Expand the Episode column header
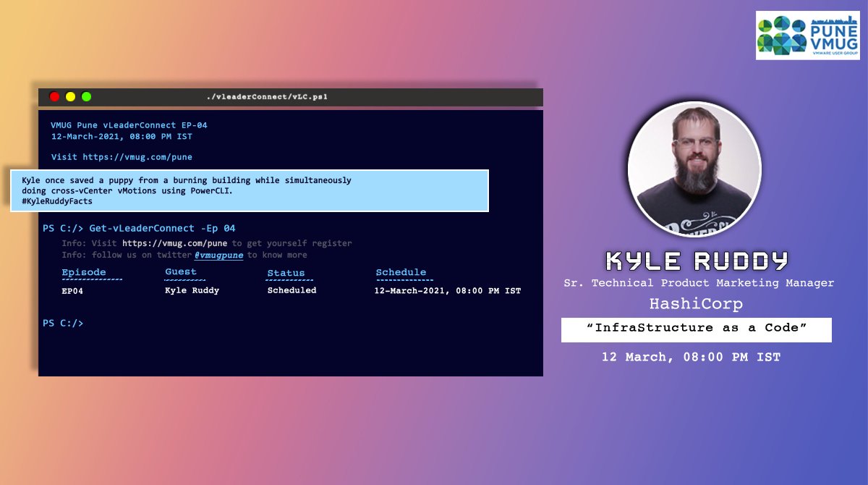This screenshot has width=868, height=485. (84, 272)
